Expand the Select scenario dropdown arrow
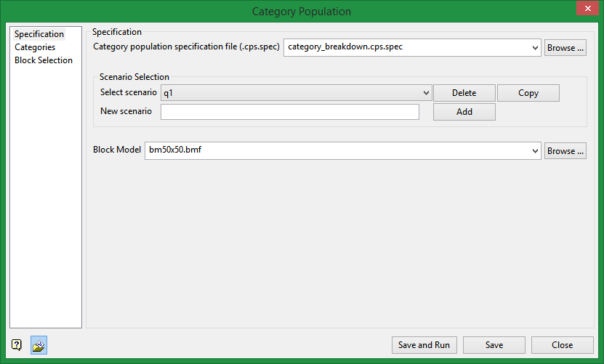This screenshot has width=604, height=364. 426,93
